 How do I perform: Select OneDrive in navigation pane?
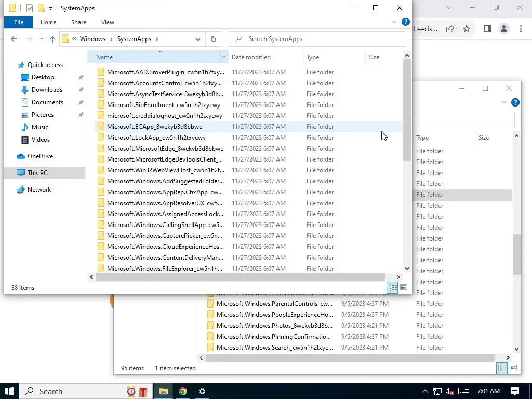[x=40, y=156]
